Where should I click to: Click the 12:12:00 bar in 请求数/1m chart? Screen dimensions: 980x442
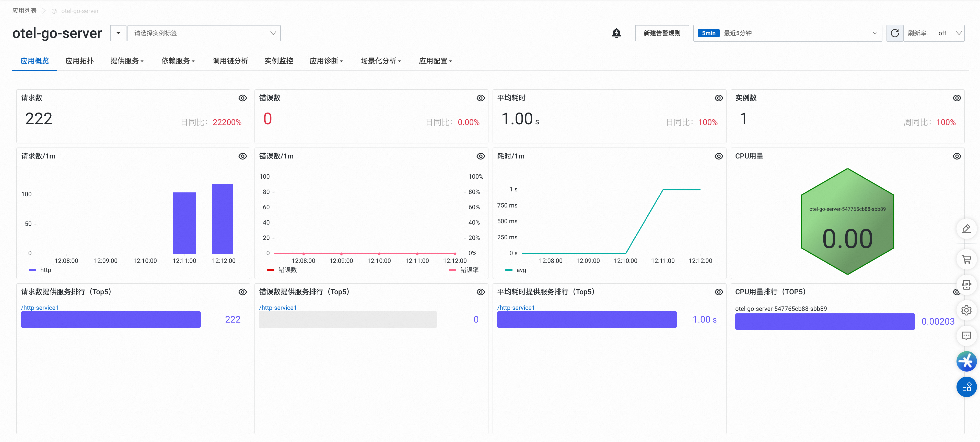point(222,219)
